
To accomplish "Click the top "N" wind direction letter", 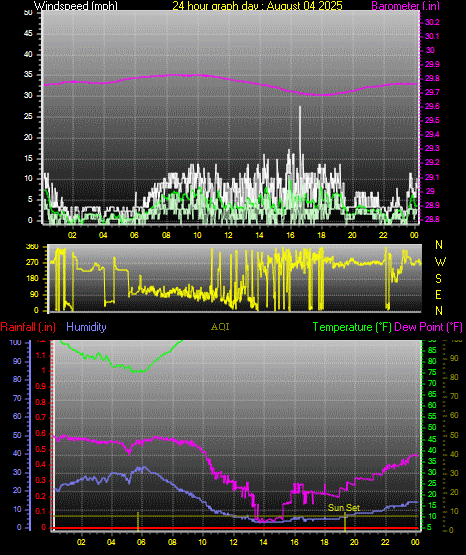I will (x=439, y=245).
